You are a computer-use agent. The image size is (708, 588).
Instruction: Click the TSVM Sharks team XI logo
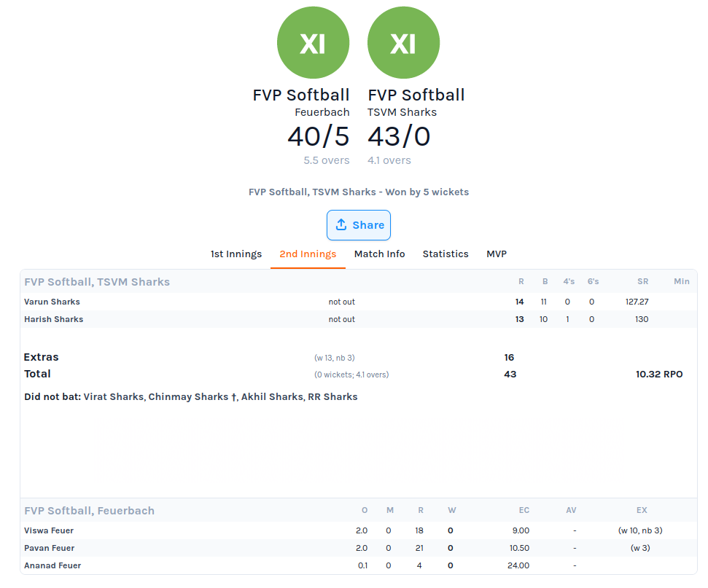(x=403, y=42)
